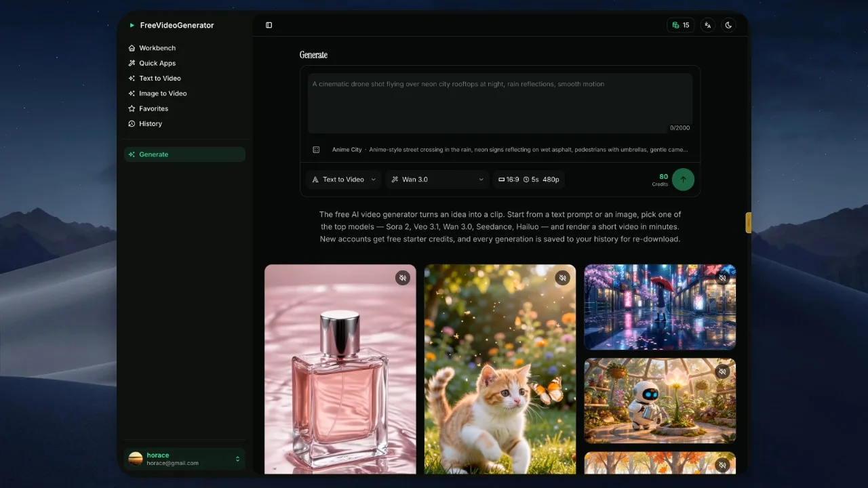This screenshot has width=868, height=488.
Task: Open the language translation switcher icon
Action: [x=708, y=25]
